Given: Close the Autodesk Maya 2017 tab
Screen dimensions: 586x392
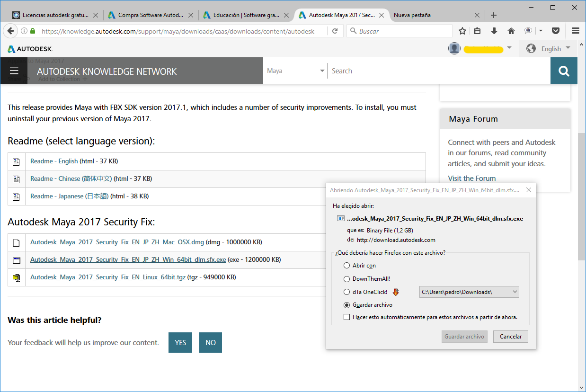Looking at the screenshot, I should [x=382, y=15].
